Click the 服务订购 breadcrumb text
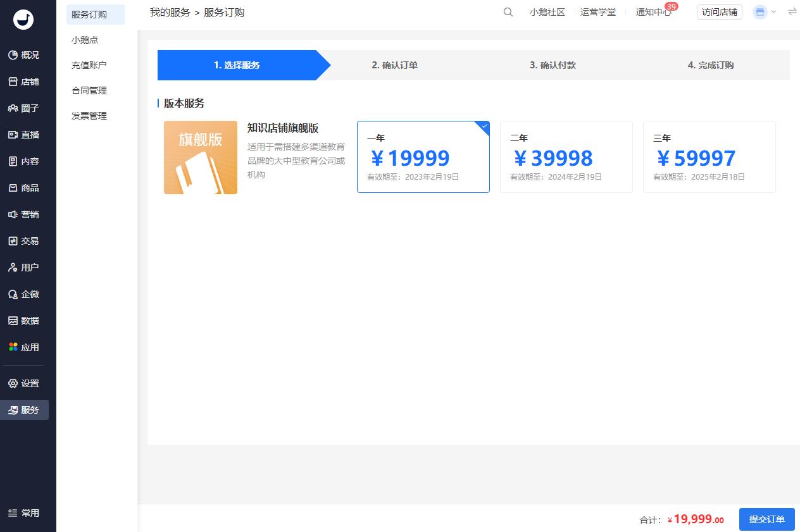The width and height of the screenshot is (800, 532). click(224, 12)
